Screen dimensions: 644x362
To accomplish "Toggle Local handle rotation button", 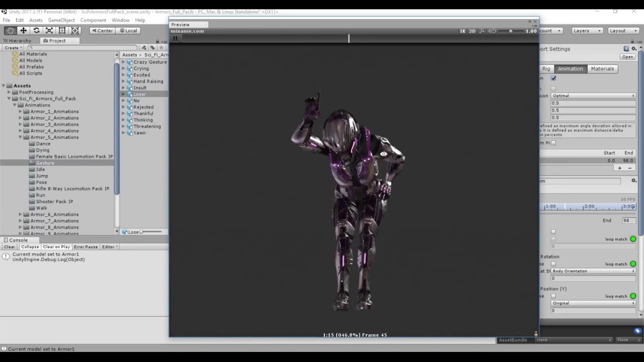I will 128,31.
